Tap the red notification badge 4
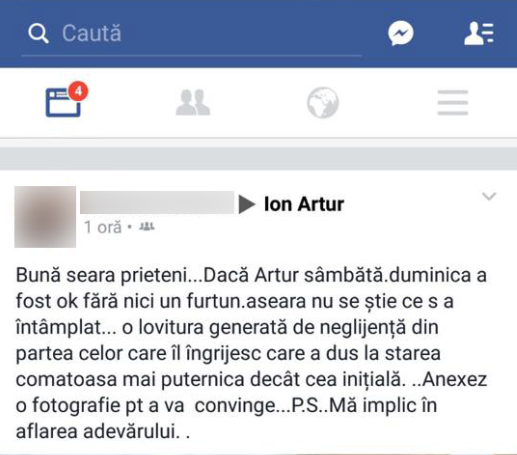 click(x=78, y=91)
